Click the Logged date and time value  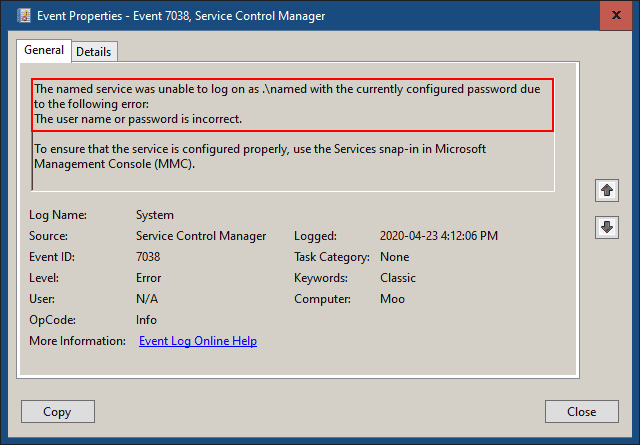coord(438,236)
